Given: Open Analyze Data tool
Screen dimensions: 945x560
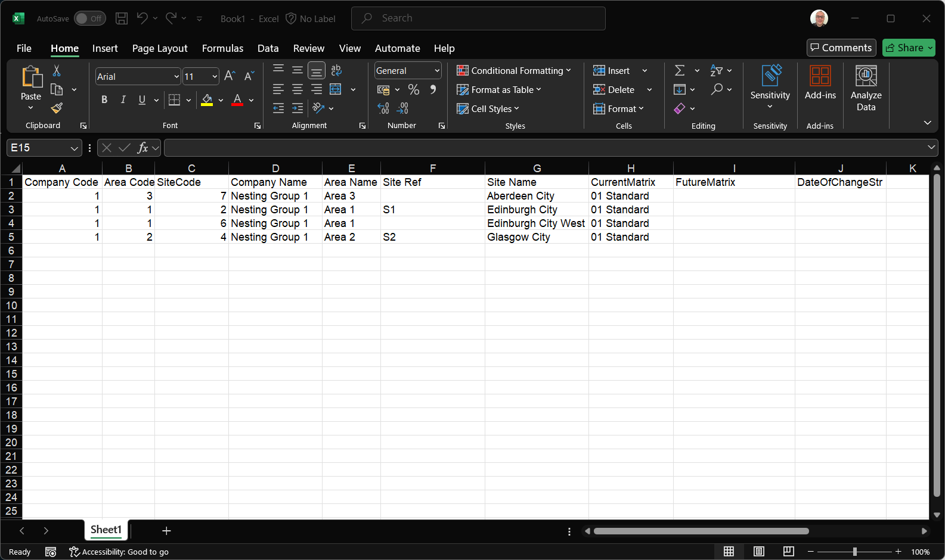Looking at the screenshot, I should click(866, 89).
